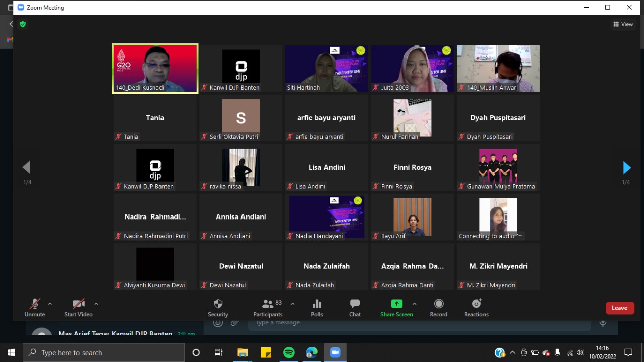Select Dedi Kusnadi's video tile
This screenshot has width=644, height=362.
[x=155, y=68]
